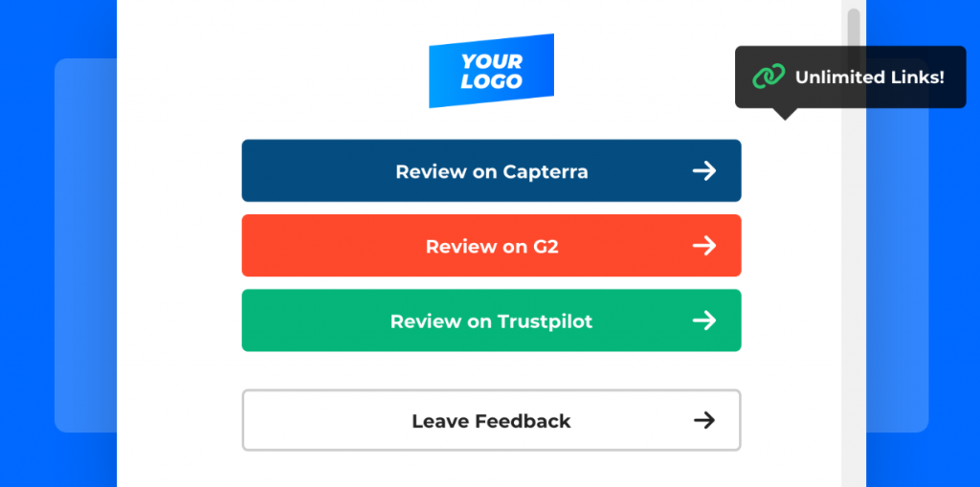Click the tooltip's downward pointer caret
980x487 pixels.
pyautogui.click(x=785, y=114)
